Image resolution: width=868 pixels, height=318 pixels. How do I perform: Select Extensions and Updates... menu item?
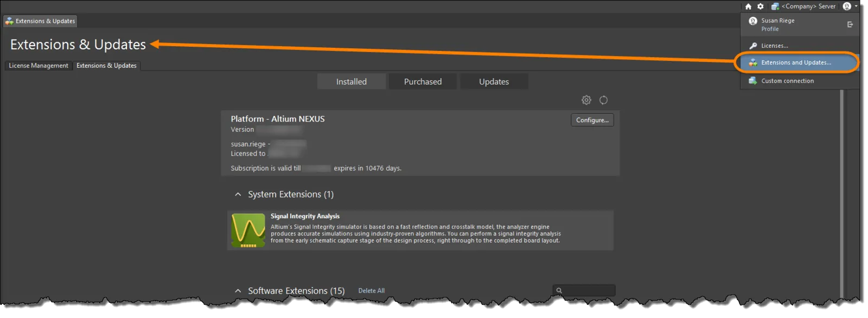tap(796, 62)
